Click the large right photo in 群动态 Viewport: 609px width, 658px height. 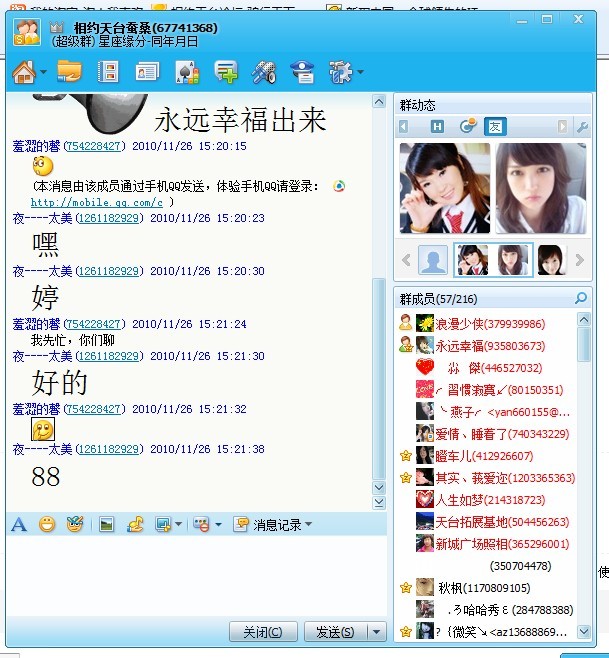539,188
